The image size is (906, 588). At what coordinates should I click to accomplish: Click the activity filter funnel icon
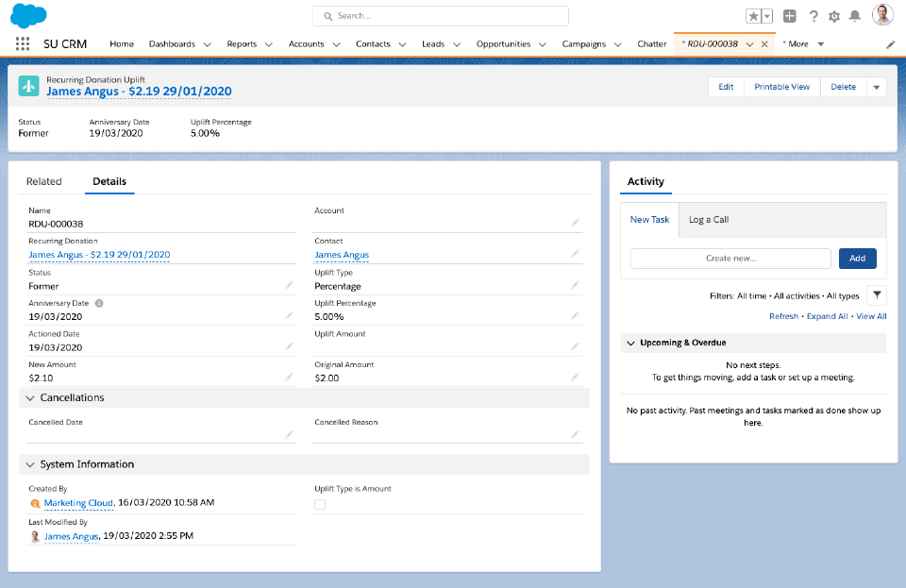pyautogui.click(x=876, y=295)
